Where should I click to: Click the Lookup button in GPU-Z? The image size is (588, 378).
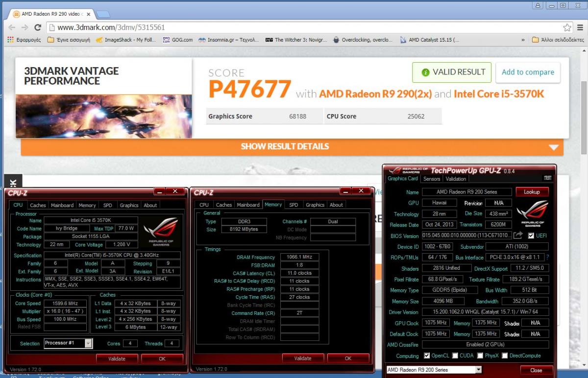click(x=532, y=192)
